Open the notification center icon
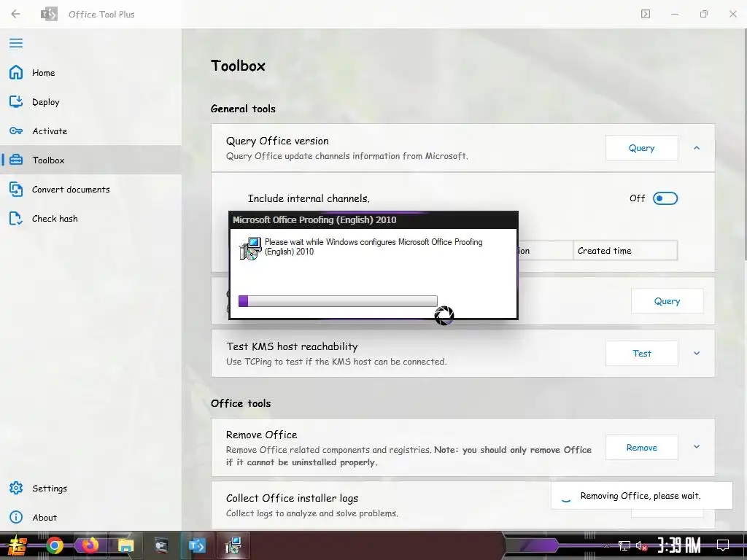Screen dimensions: 747x560 click(723, 545)
